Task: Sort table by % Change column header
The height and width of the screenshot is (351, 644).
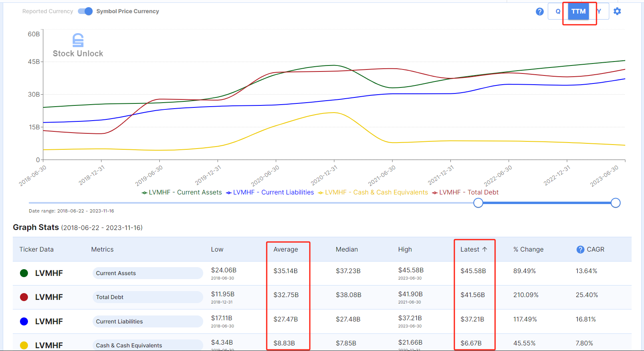Action: point(529,249)
